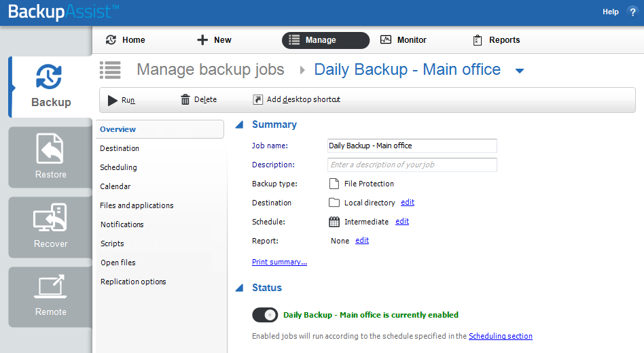Open the New tab
The height and width of the screenshot is (353, 644).
[x=214, y=40]
